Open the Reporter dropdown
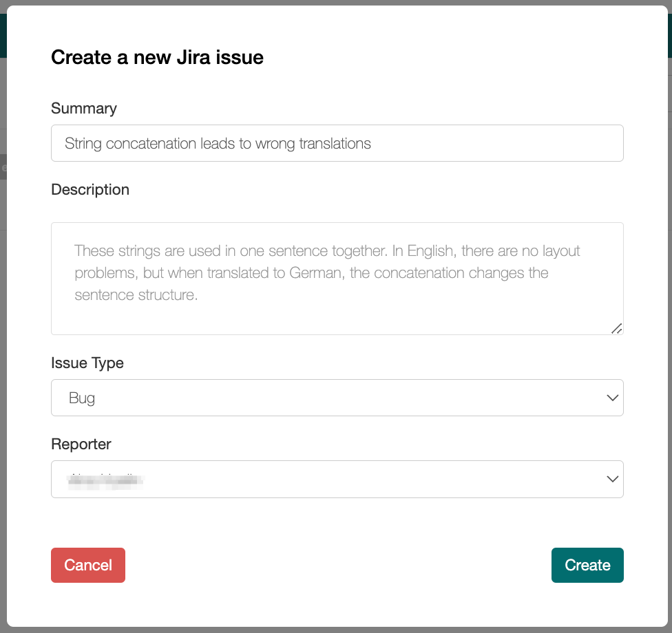Screen dimensions: 672x633 337,479
